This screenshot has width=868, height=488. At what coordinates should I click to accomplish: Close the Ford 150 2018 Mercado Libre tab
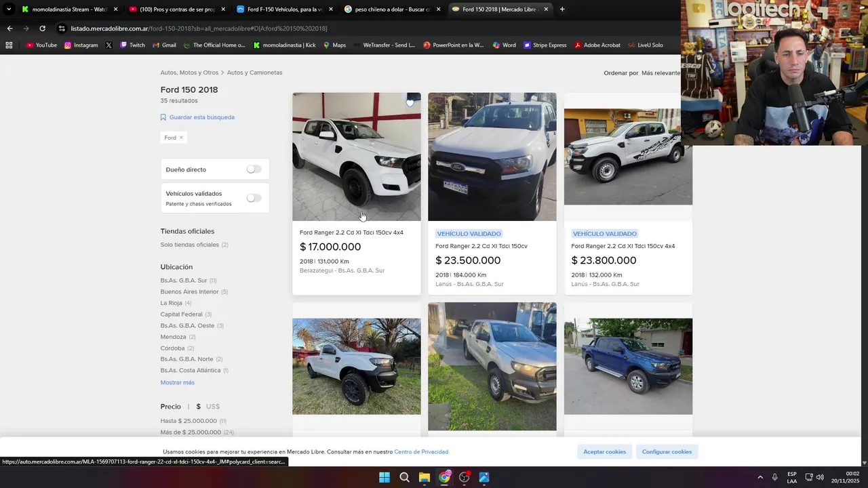tap(546, 9)
